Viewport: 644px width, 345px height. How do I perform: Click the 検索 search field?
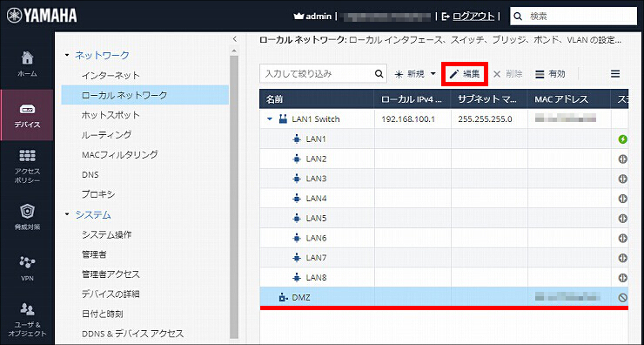574,17
